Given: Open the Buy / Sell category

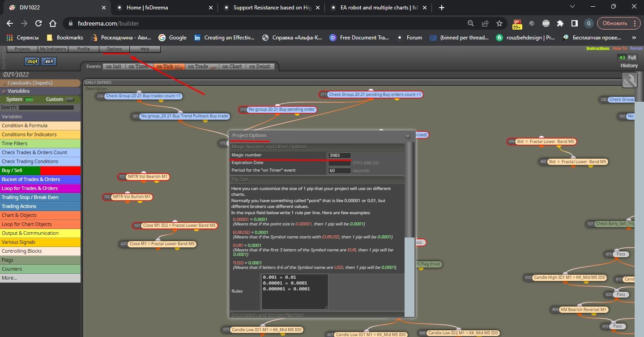Looking at the screenshot, I should (40, 170).
